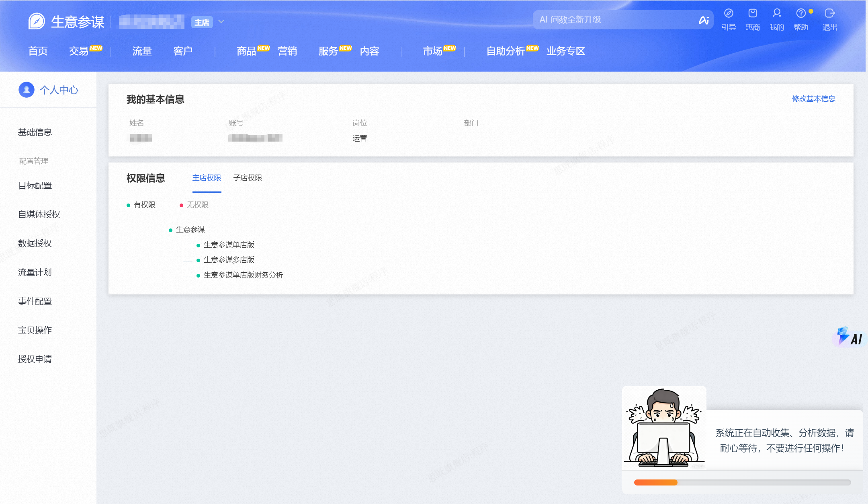868x504 pixels.
Task: Switch to the 子店权限 tab
Action: coord(248,178)
